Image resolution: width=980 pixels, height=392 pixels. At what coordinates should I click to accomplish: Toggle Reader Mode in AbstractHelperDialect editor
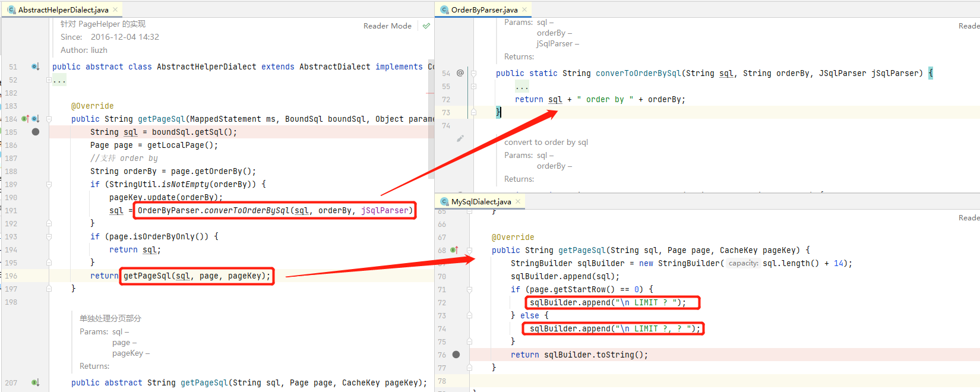(x=387, y=26)
